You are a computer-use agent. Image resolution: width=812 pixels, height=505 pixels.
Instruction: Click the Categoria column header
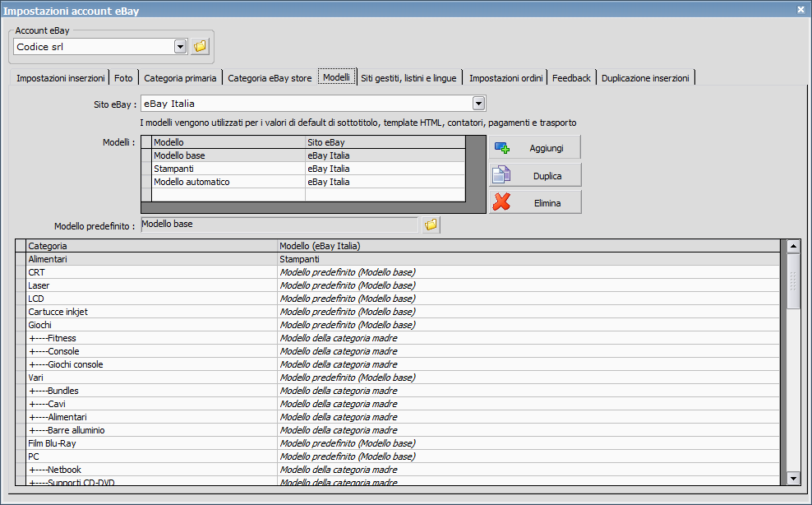pos(152,246)
